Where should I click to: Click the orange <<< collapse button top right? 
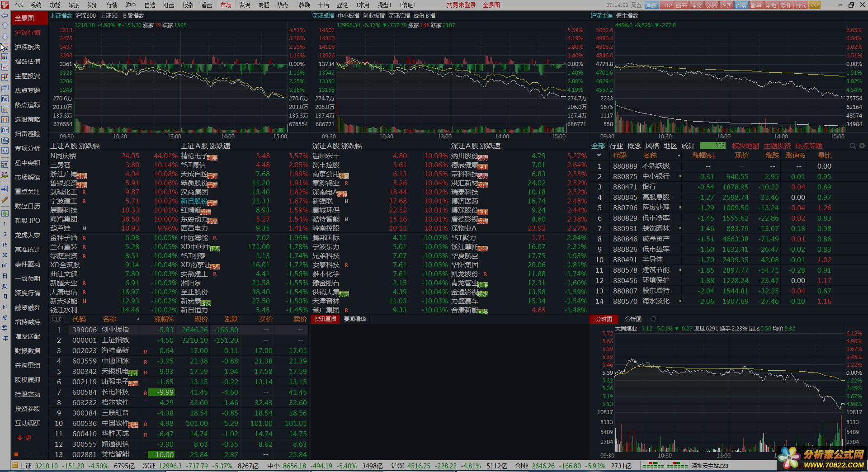click(814, 5)
